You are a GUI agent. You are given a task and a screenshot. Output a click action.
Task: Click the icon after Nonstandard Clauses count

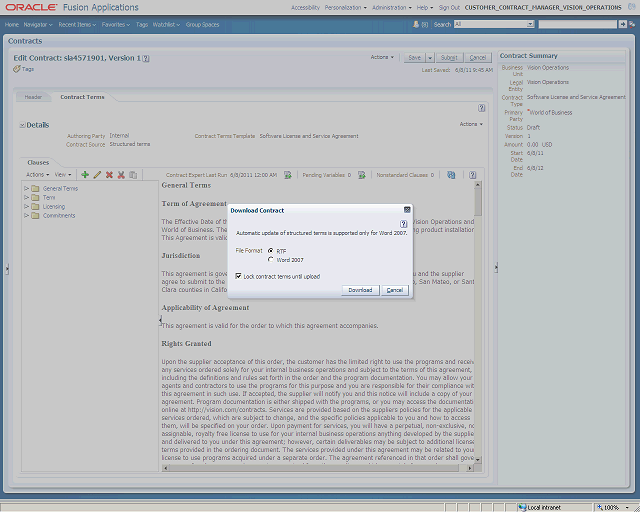point(451,175)
